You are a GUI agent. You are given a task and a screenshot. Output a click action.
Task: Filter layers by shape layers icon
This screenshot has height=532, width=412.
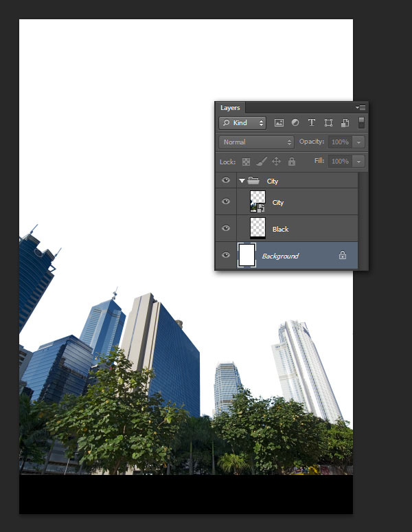coord(328,122)
